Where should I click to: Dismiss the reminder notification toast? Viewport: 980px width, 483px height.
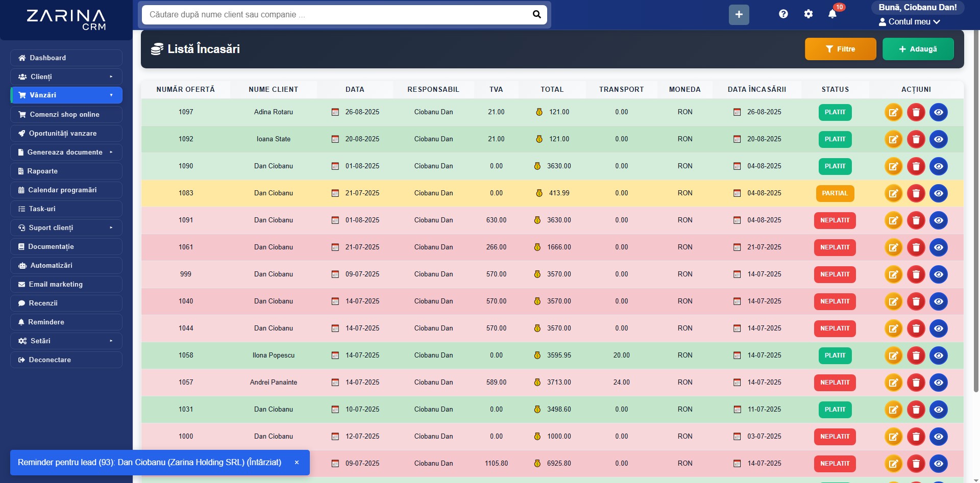[297, 462]
